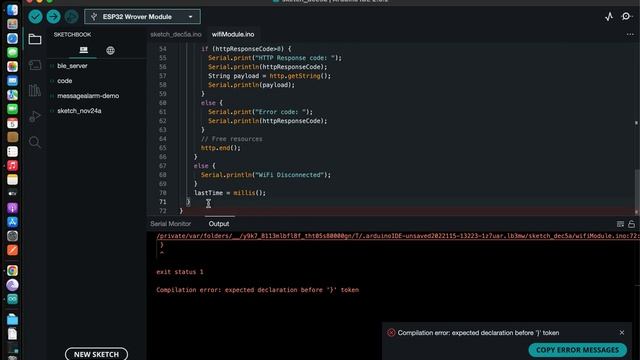
Task: Click the wifiModule.ino:72 error path line
Action: click(x=398, y=236)
